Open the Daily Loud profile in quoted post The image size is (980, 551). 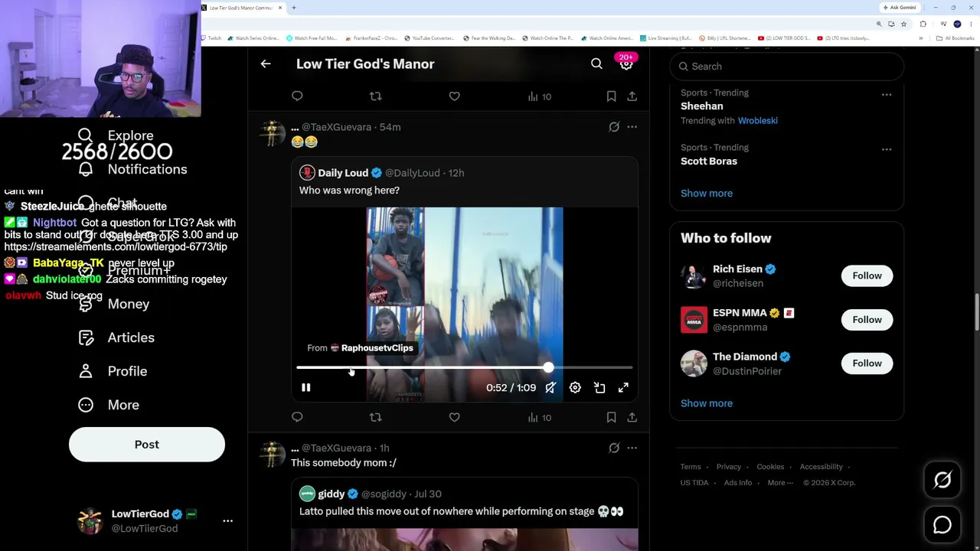(x=343, y=173)
